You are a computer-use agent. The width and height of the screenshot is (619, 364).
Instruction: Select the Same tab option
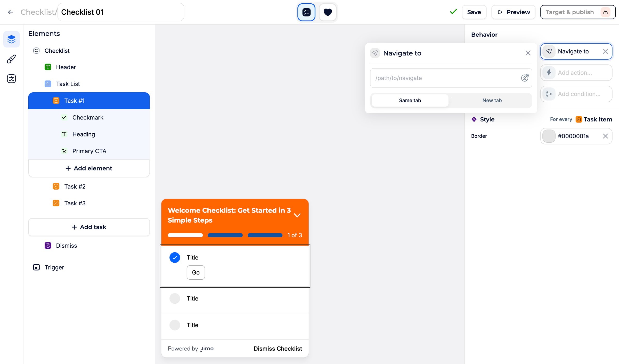(x=410, y=100)
